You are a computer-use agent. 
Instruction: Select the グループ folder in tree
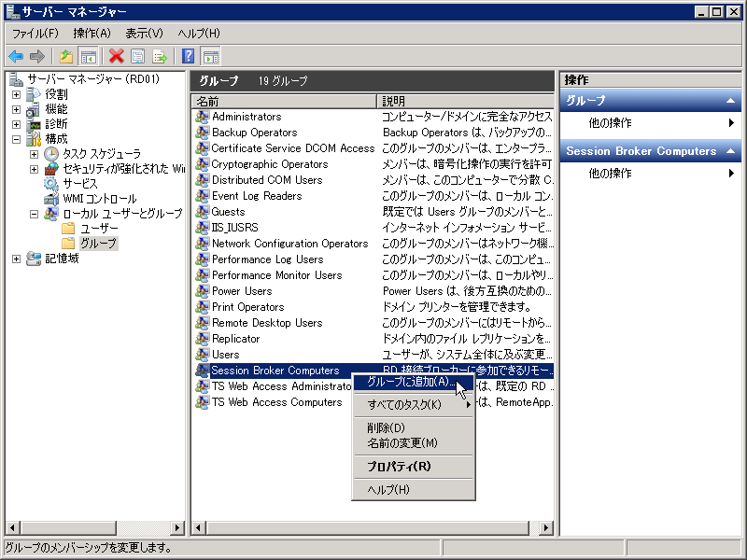click(98, 244)
